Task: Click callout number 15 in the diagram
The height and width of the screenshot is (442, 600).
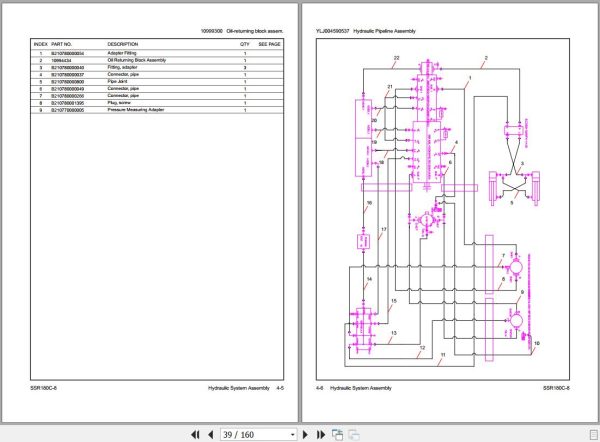Action: coord(394,301)
